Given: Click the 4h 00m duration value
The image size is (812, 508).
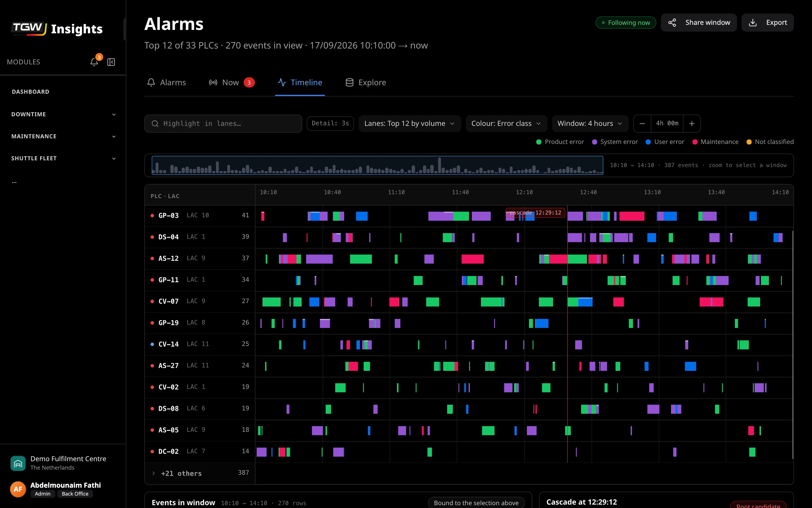Looking at the screenshot, I should 667,124.
